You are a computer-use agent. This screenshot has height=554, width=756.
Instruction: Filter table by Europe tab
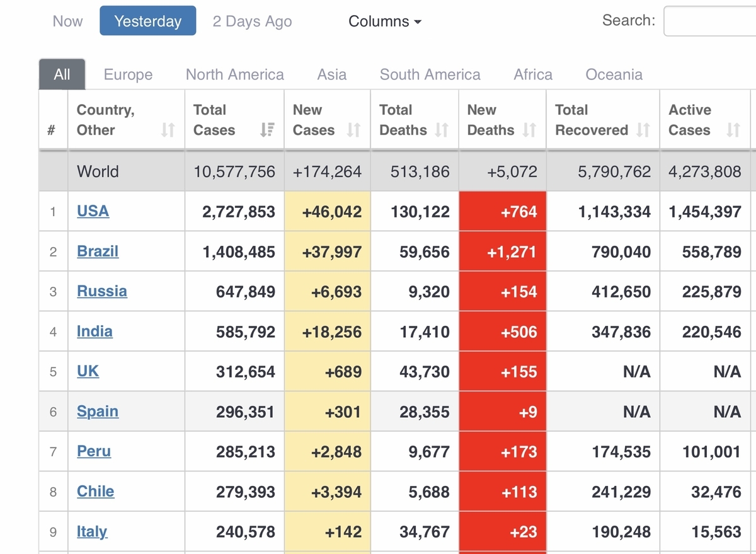(128, 74)
